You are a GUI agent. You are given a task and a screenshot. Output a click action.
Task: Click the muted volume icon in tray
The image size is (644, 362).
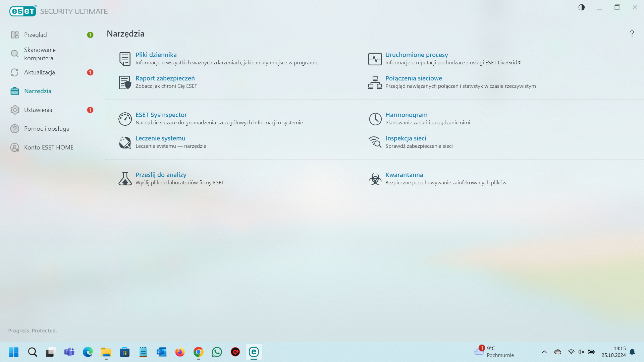[x=581, y=352]
